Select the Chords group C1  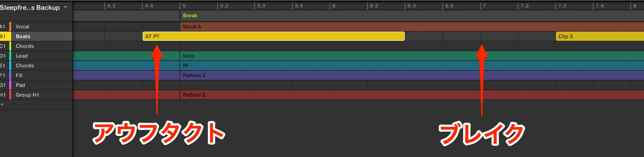pos(36,46)
